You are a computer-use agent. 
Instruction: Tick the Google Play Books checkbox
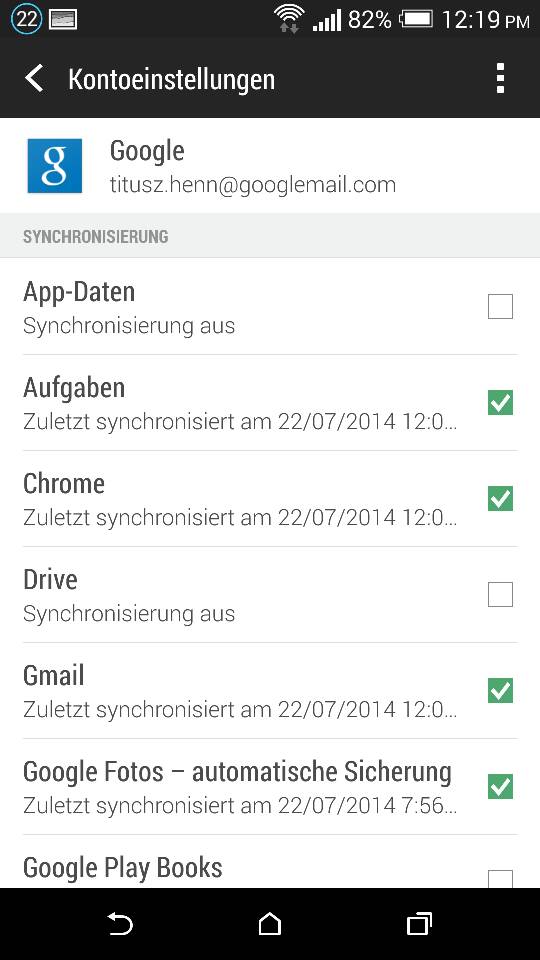point(500,879)
